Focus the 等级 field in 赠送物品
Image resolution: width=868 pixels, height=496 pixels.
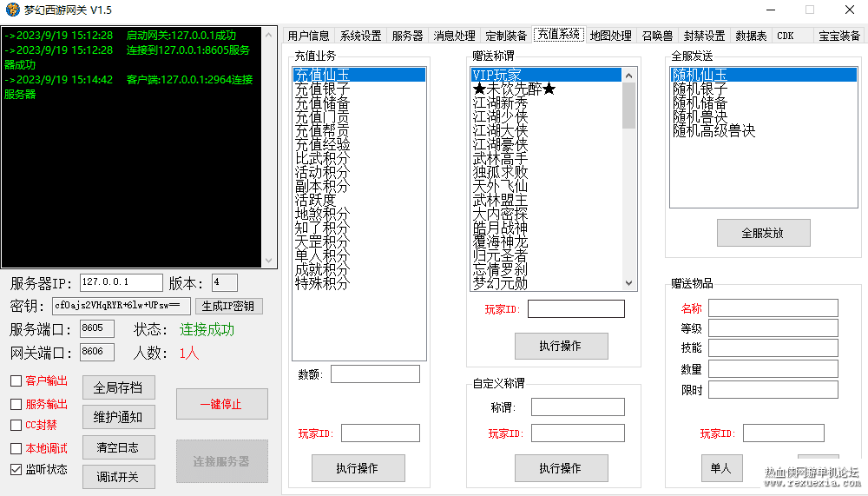pyautogui.click(x=773, y=328)
